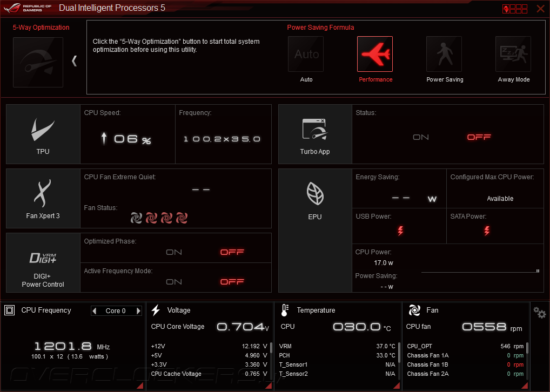Open the Fan Xpert 3 panel
The height and width of the screenshot is (392, 550).
(43, 199)
